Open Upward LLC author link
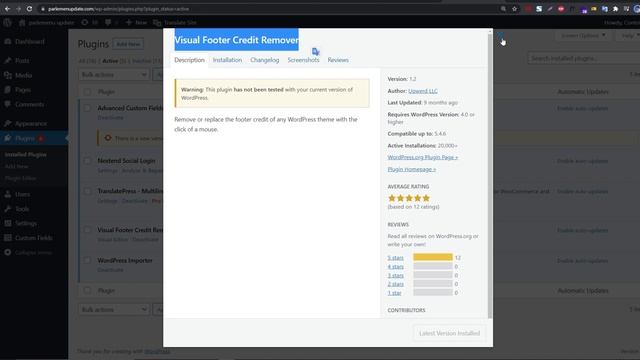The height and width of the screenshot is (360, 640). coord(423,91)
